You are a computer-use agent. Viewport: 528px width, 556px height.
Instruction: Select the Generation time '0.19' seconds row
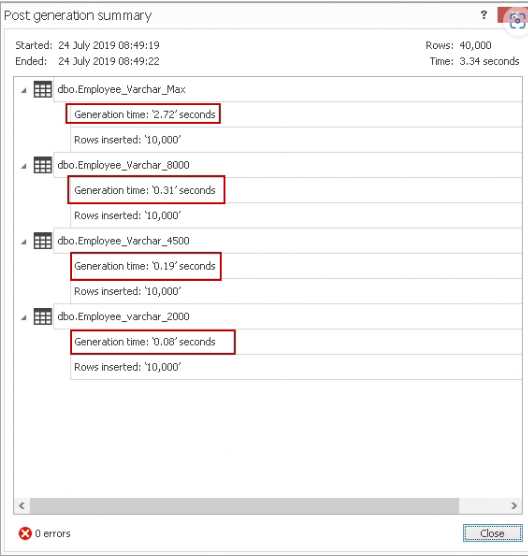coord(296,266)
